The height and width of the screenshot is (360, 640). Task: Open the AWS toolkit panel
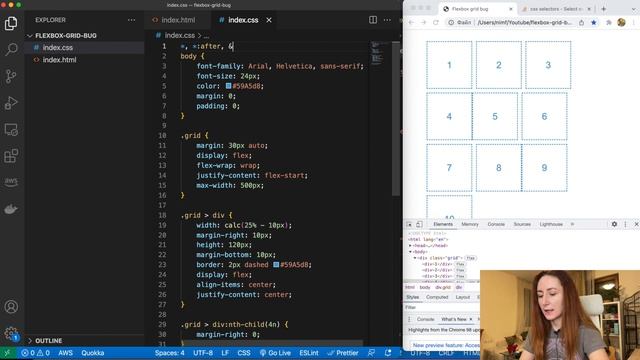click(11, 181)
